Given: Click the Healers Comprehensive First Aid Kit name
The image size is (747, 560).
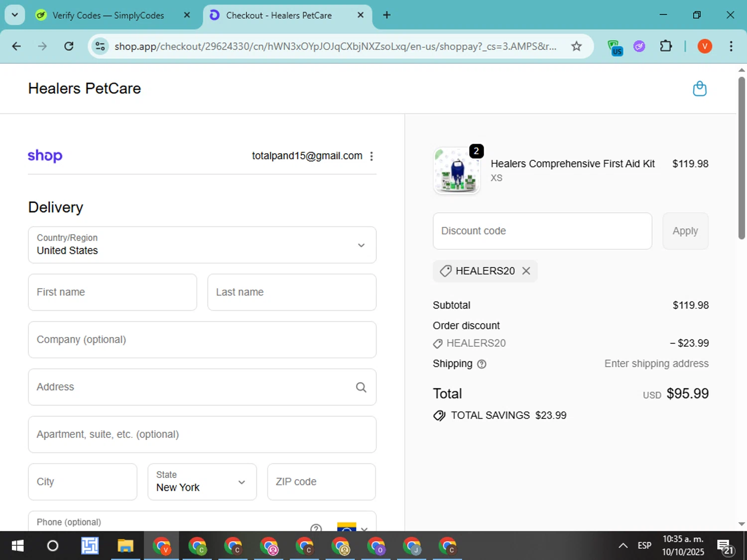Looking at the screenshot, I should pos(573,164).
